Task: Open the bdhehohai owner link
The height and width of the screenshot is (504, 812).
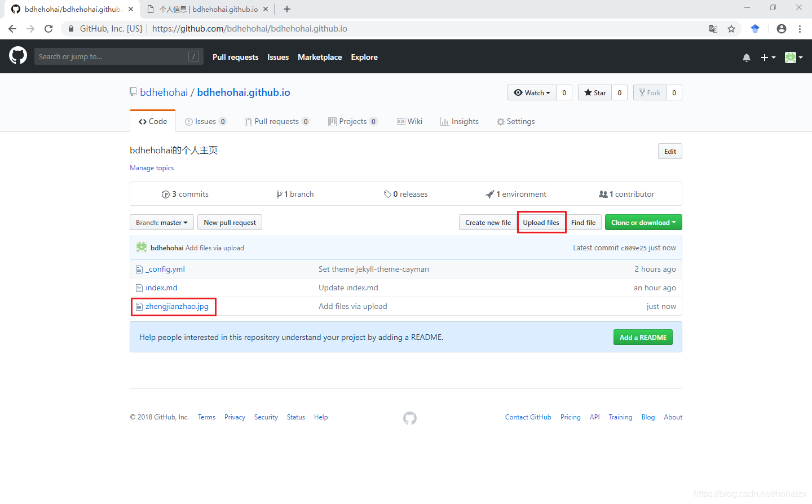Action: tap(164, 92)
